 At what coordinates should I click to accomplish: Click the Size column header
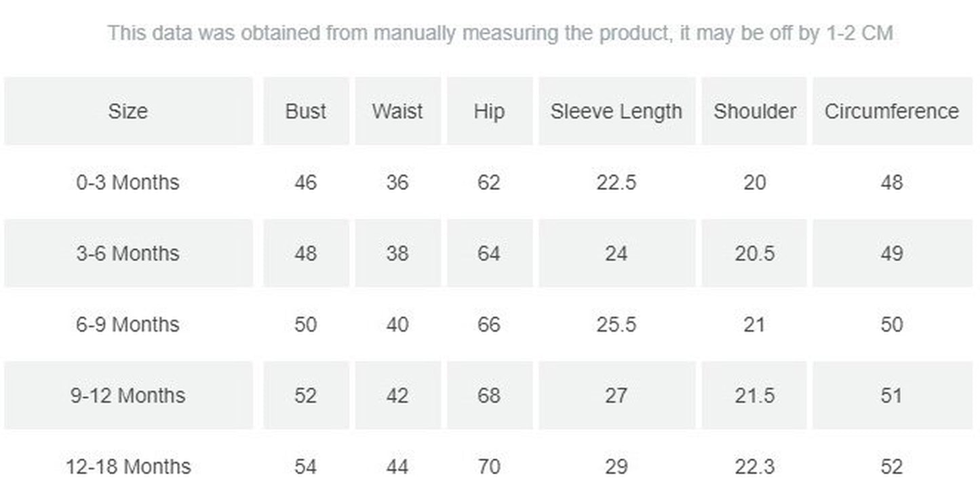pyautogui.click(x=128, y=111)
